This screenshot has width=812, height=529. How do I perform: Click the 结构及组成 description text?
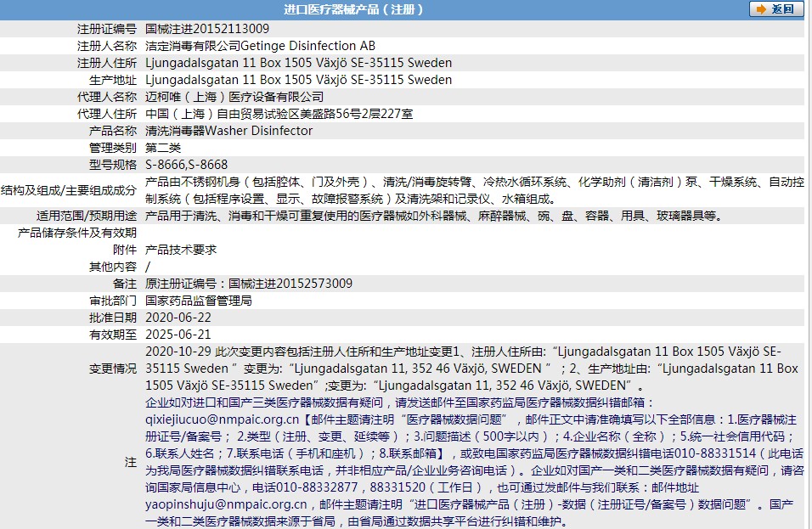coord(474,190)
